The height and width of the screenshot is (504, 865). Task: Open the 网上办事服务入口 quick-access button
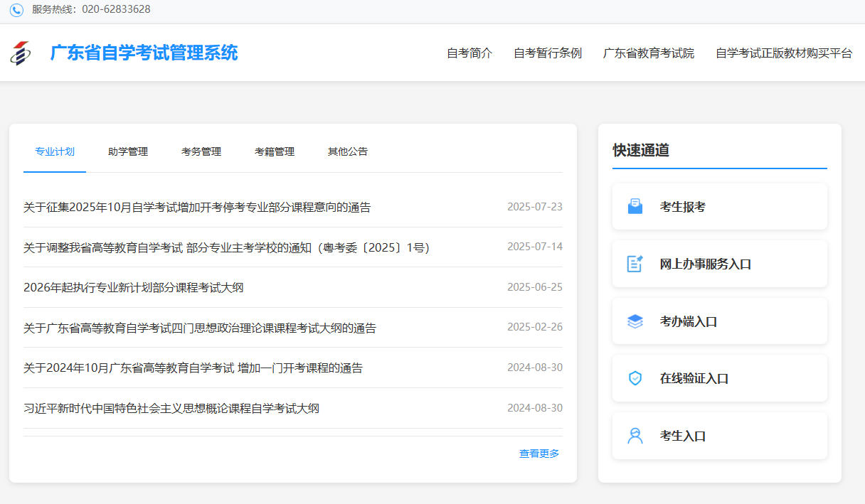[719, 264]
